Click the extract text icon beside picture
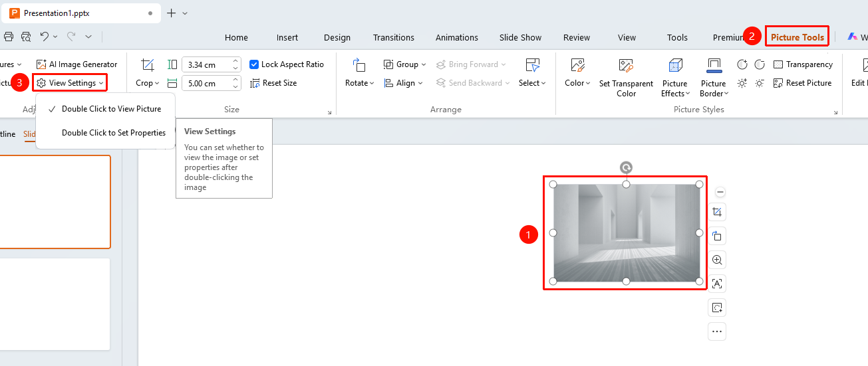This screenshot has height=366, width=868. coord(717,284)
